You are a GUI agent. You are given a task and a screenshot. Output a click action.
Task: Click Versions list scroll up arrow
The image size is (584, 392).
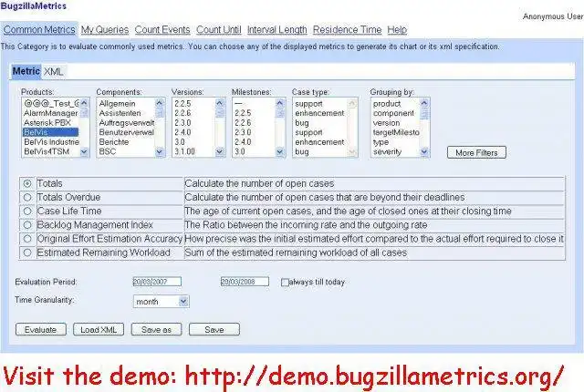coord(220,103)
